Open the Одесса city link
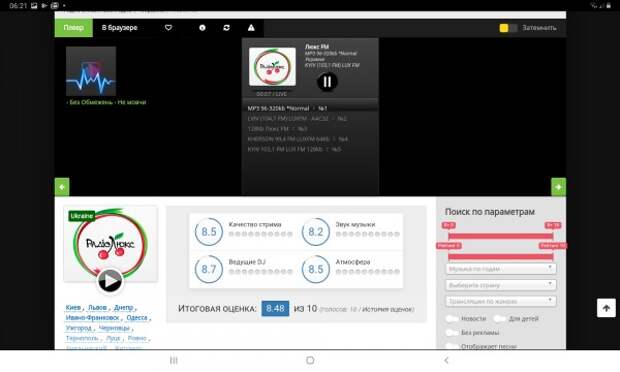 coord(137,318)
